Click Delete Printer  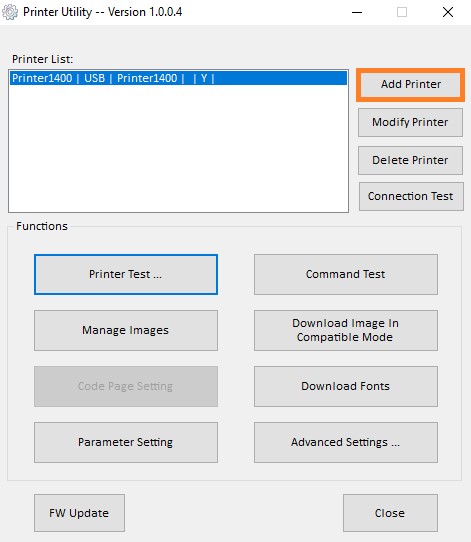410,160
